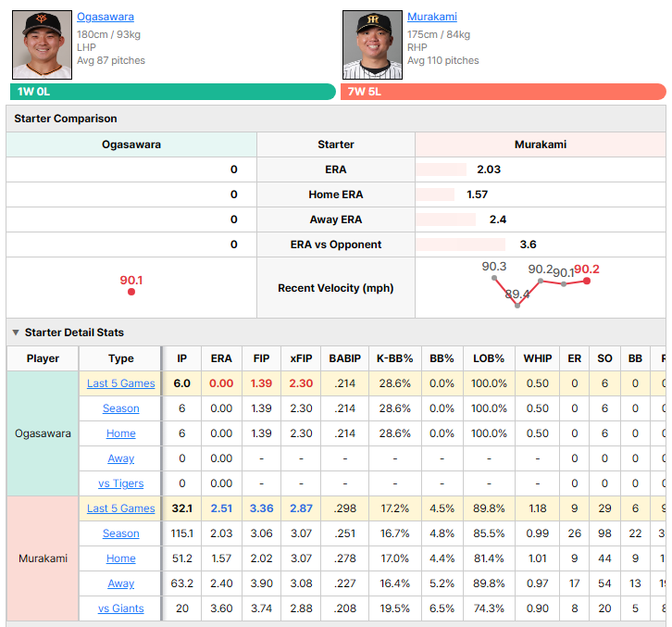Screen dimensions: 672x627
Task: Click Ogasawara's Last 5 Games FIP 1.39
Action: point(261,383)
